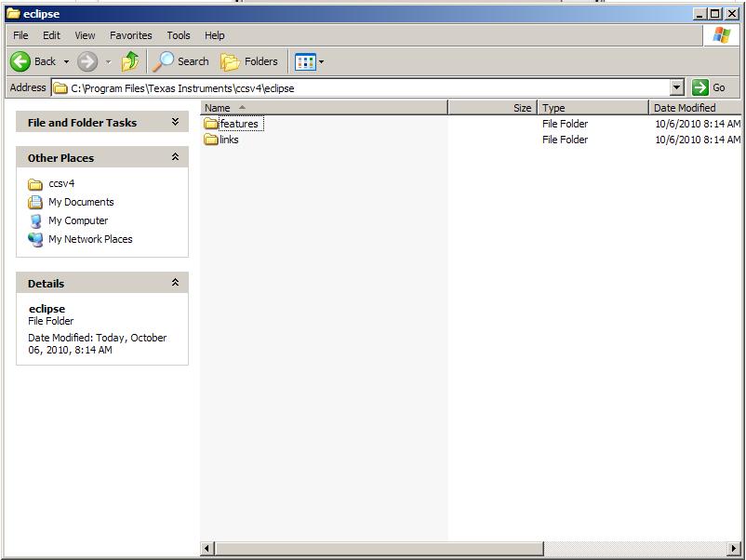This screenshot has width=746, height=560.
Task: Maximize the eclipse window
Action: (714, 14)
